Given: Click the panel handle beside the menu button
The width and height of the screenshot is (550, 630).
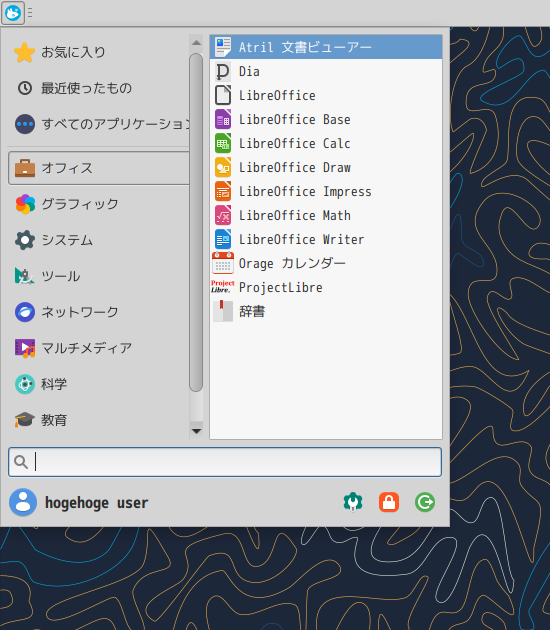Looking at the screenshot, I should point(30,13).
